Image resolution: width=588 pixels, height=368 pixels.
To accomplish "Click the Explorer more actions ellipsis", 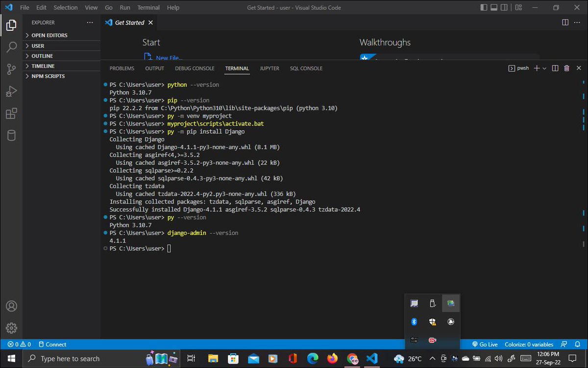I will point(90,23).
